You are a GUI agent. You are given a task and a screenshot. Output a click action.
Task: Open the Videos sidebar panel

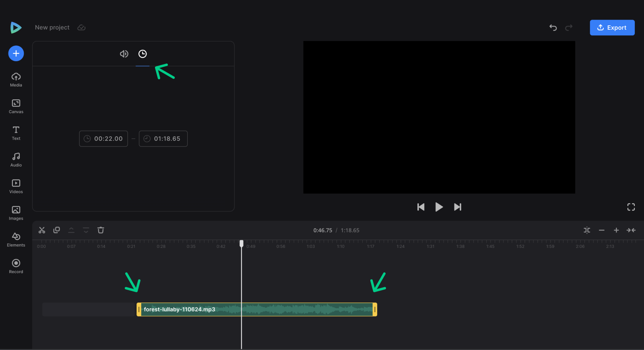coord(16,187)
